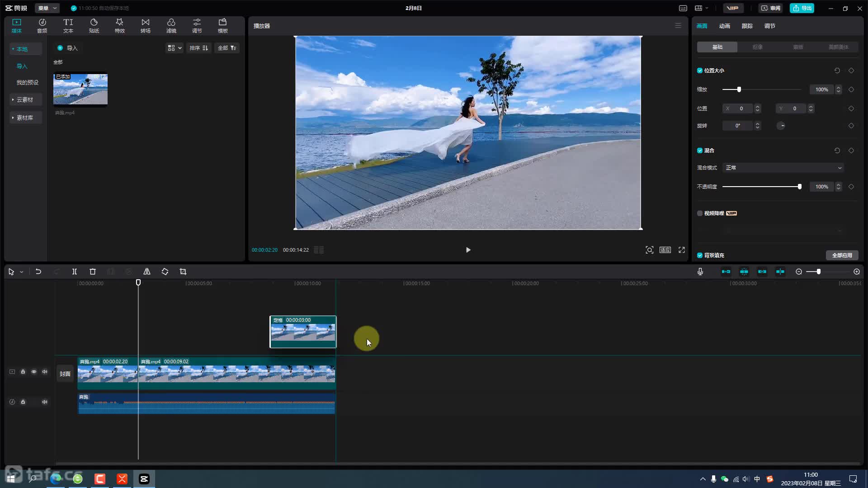The image size is (868, 488).
Task: Click the undo arrow in timeline toolbar
Action: point(38,272)
